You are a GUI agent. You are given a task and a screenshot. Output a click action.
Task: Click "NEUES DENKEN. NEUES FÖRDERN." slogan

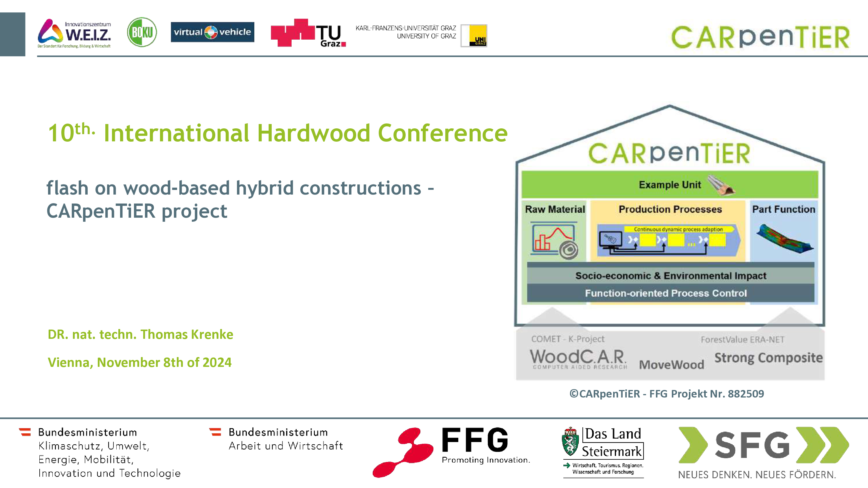[757, 474]
